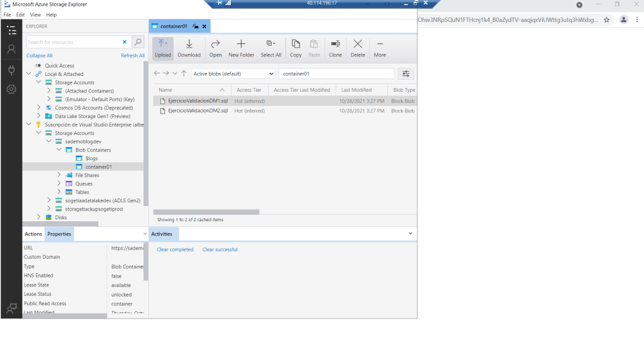
Task: Click the Clear completed link
Action: [x=175, y=249]
